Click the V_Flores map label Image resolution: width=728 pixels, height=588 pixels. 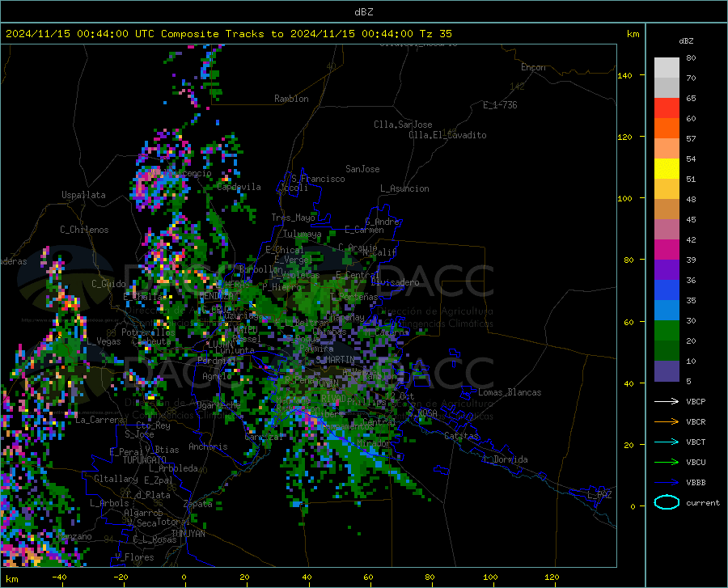[134, 557]
